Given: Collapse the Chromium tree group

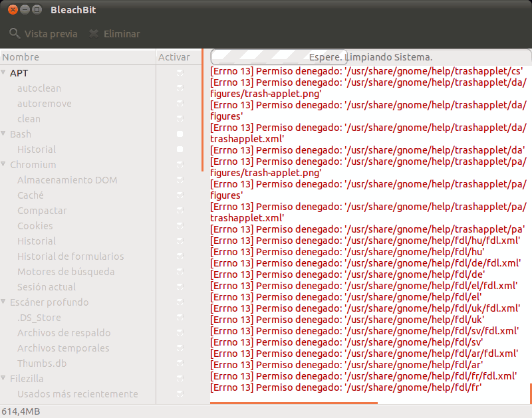Looking at the screenshot, I should click(4, 165).
